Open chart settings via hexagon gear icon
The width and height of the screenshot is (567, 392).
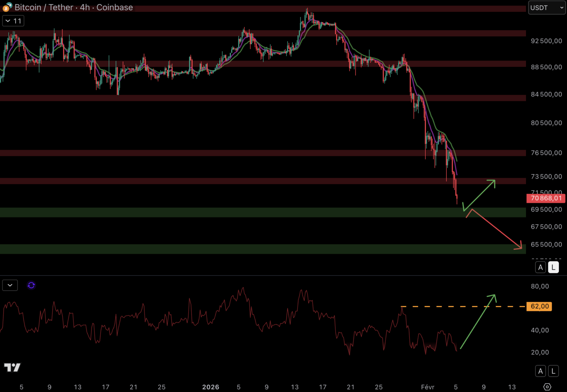pyautogui.click(x=547, y=387)
